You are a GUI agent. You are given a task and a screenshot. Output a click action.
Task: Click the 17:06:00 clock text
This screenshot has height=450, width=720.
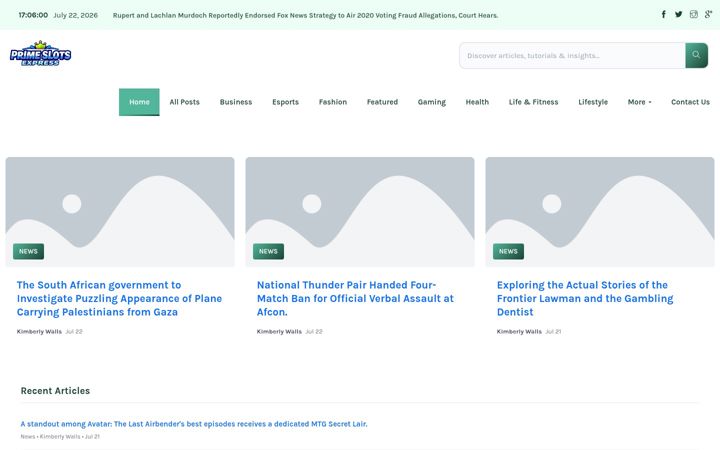(33, 15)
